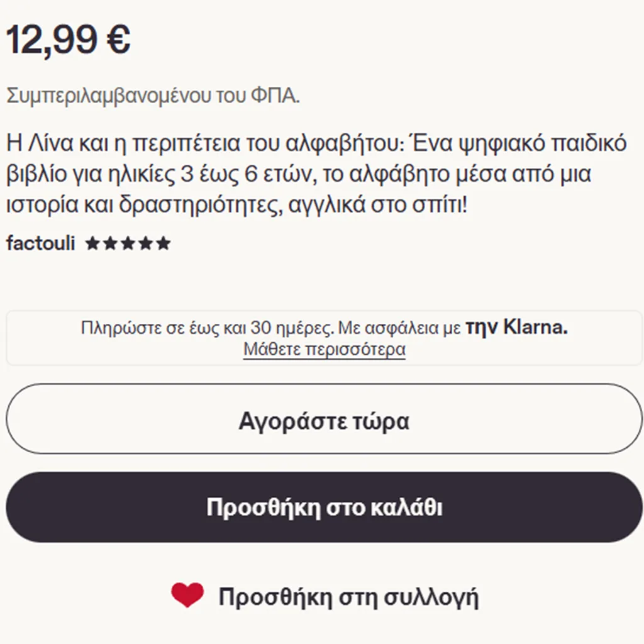Click the euro symbol in the price
The height and width of the screenshot is (644, 644).
click(118, 40)
